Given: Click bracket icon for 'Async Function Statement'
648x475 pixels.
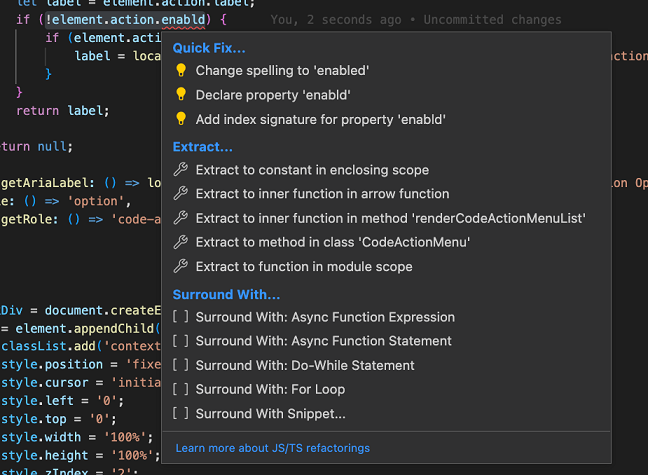Looking at the screenshot, I should (x=181, y=341).
